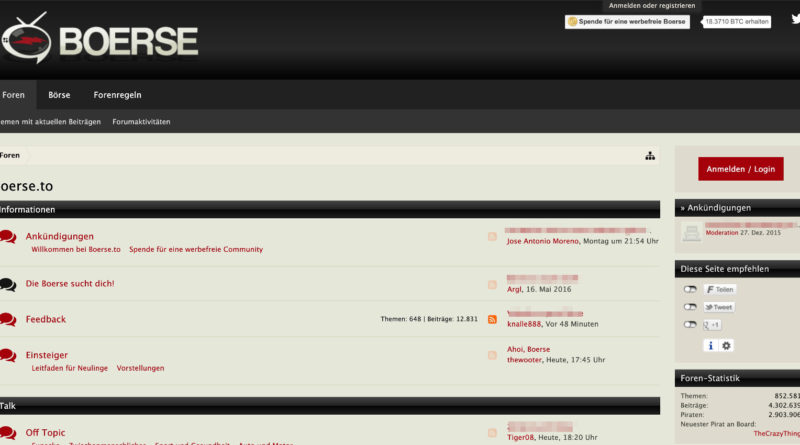The image size is (800, 445).
Task: Open the sidebar Ankündigungen heading link
Action: coord(719,208)
